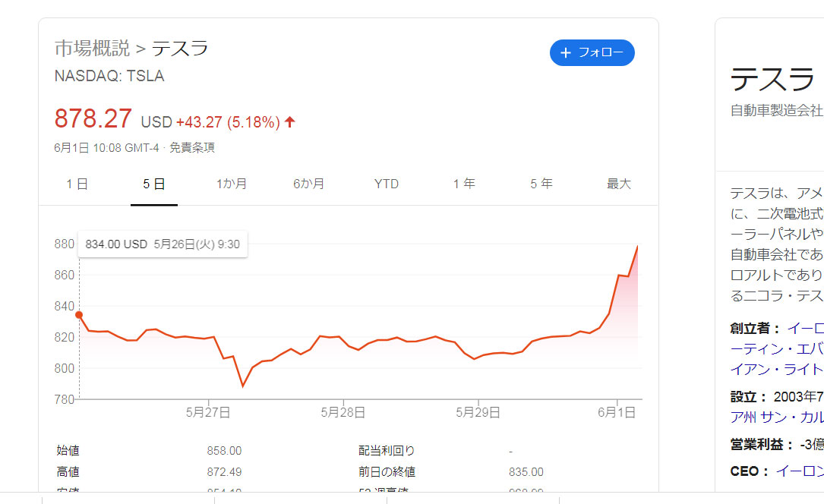
Task: Click the 834.00 USD chart tooltip
Action: pos(163,244)
